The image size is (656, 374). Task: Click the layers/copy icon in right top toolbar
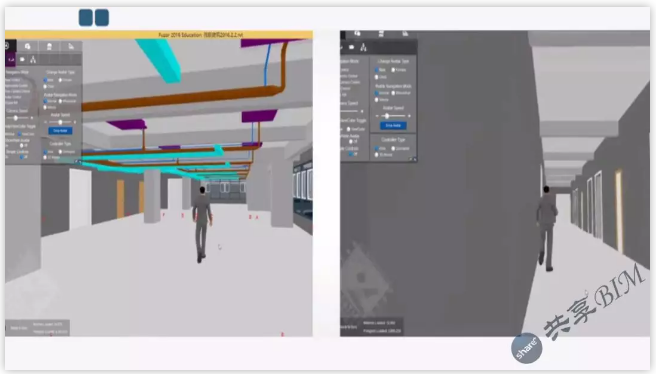point(358,33)
